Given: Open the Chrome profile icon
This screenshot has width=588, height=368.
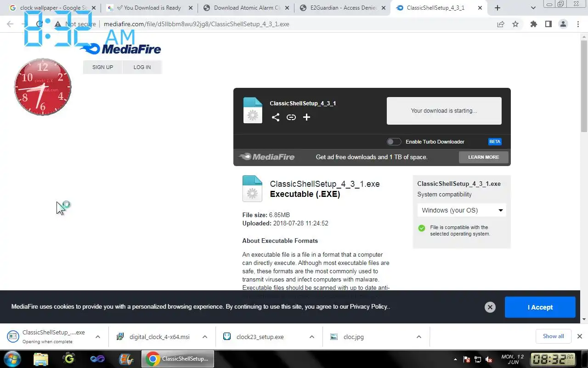Looking at the screenshot, I should (563, 24).
